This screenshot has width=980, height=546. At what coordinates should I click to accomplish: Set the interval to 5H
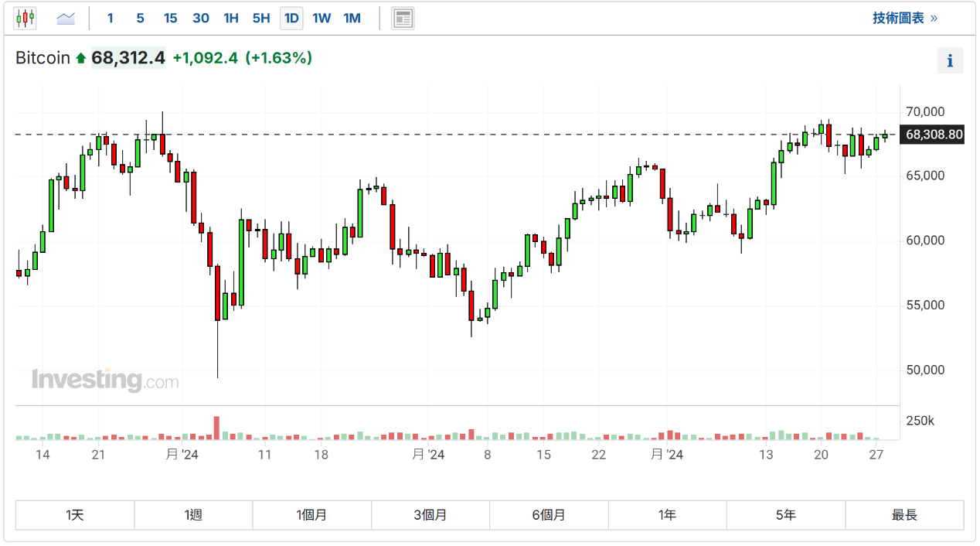click(x=261, y=18)
